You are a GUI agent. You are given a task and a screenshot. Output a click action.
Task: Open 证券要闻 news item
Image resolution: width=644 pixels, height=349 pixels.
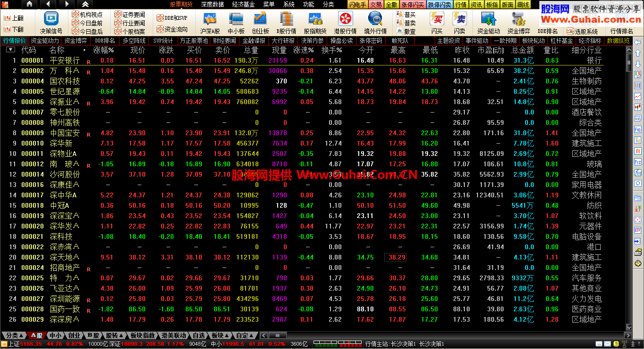coord(130,15)
